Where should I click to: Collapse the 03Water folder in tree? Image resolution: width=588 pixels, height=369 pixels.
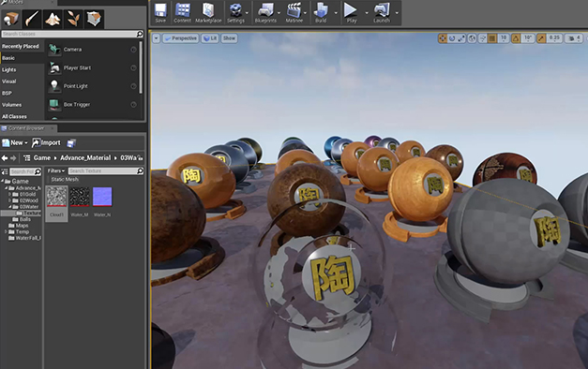[10, 206]
